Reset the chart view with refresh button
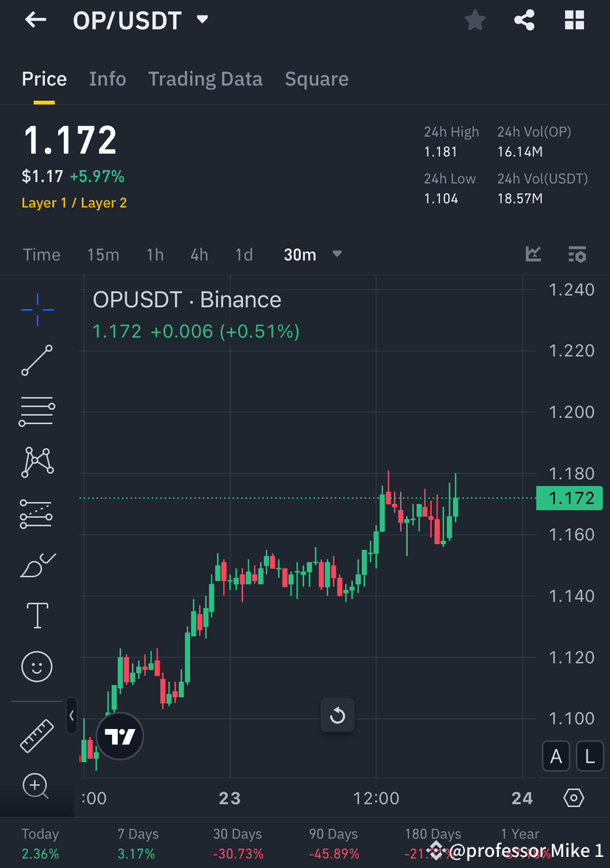Viewport: 610px width, 868px height. pyautogui.click(x=337, y=715)
